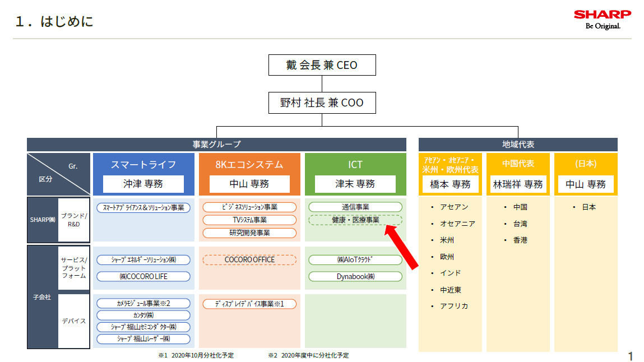The image size is (644, 362).
Task: Click the "日本" bullet item
Action: 589,207
